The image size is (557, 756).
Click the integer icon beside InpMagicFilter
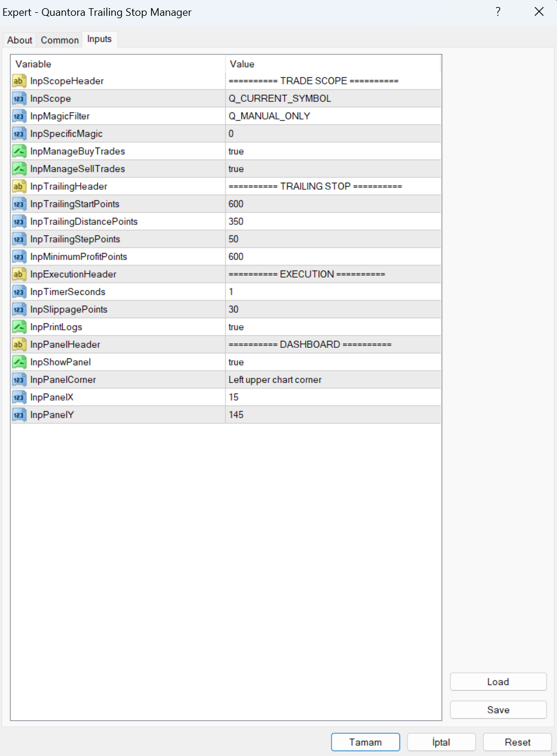coord(19,116)
